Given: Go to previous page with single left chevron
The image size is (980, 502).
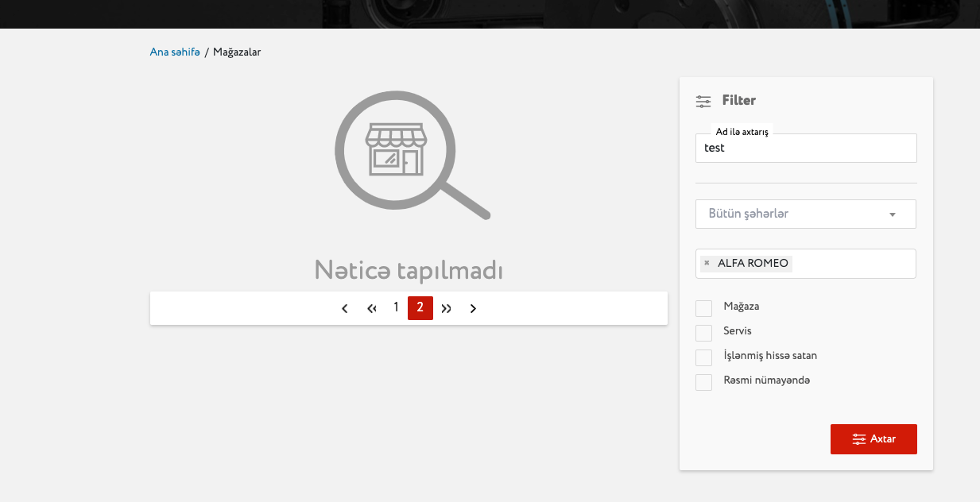Looking at the screenshot, I should coord(344,308).
